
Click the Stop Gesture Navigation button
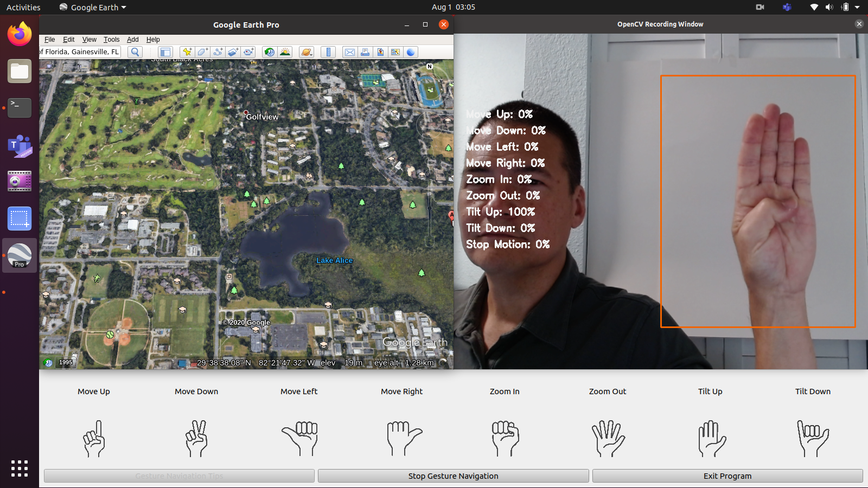click(x=454, y=476)
